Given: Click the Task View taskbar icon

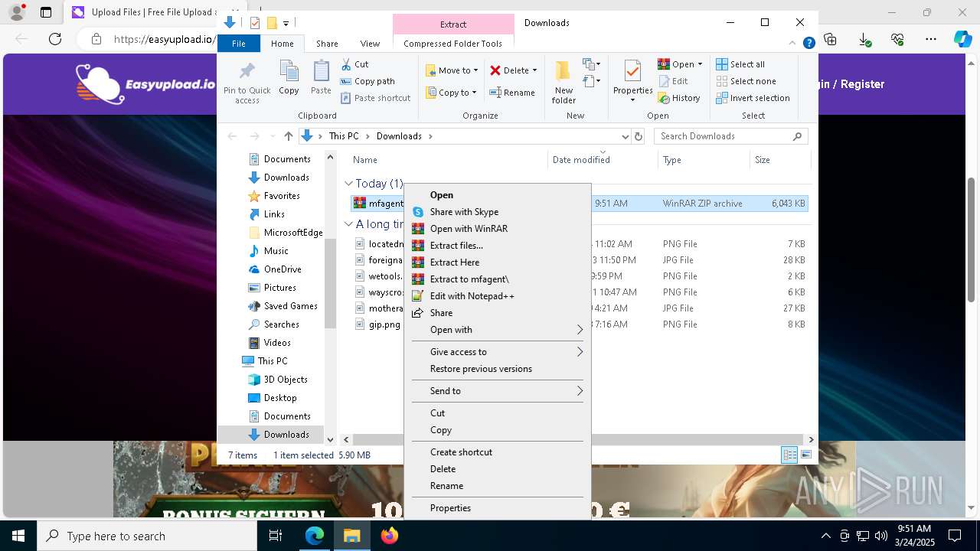Looking at the screenshot, I should click(276, 536).
